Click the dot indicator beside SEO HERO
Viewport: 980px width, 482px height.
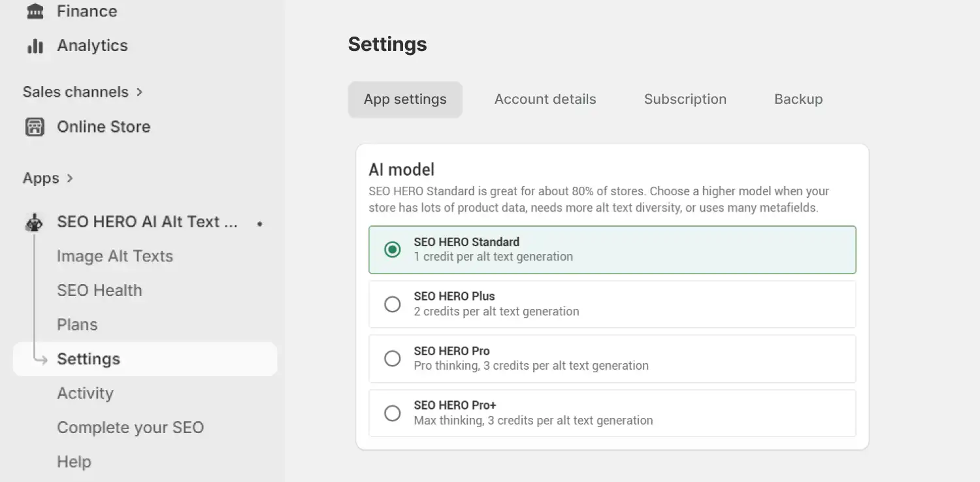(x=260, y=223)
